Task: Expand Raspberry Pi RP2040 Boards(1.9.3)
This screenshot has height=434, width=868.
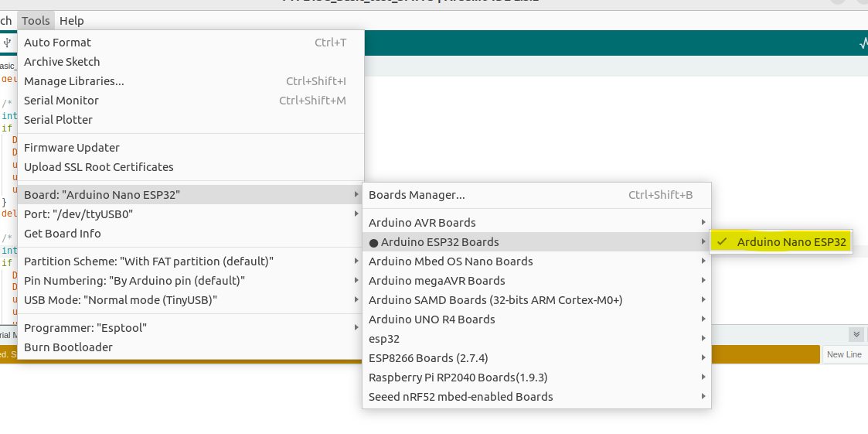Action: 536,378
